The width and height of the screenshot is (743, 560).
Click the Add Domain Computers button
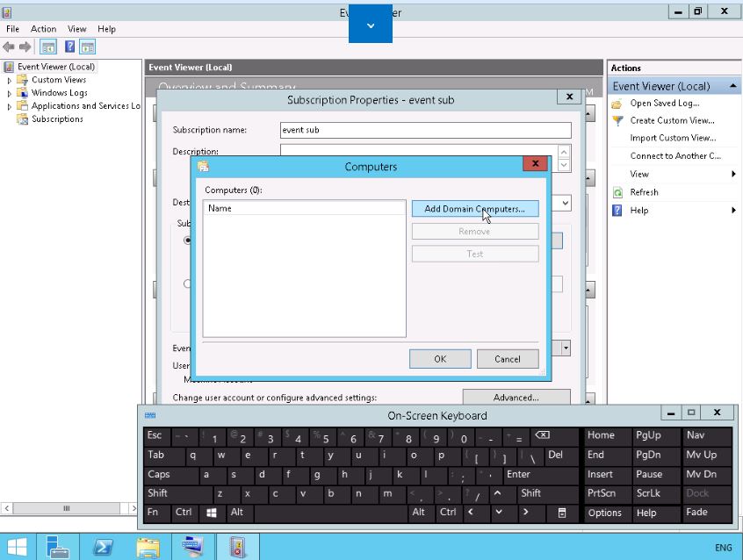click(x=474, y=209)
